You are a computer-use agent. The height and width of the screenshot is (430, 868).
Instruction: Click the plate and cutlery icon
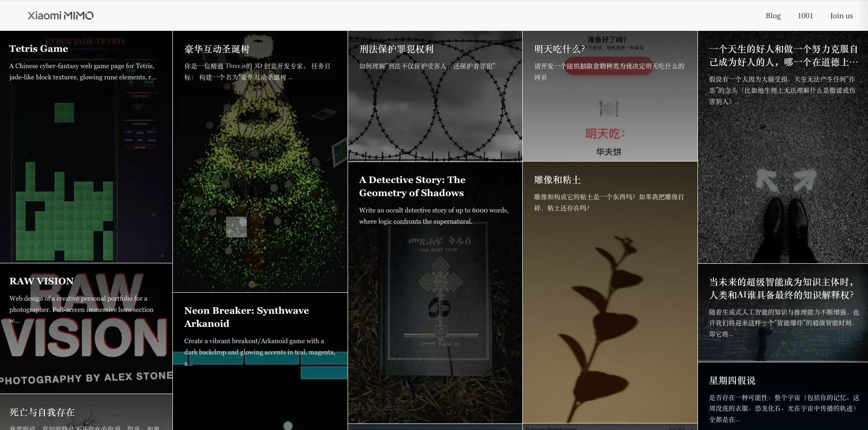click(x=609, y=108)
